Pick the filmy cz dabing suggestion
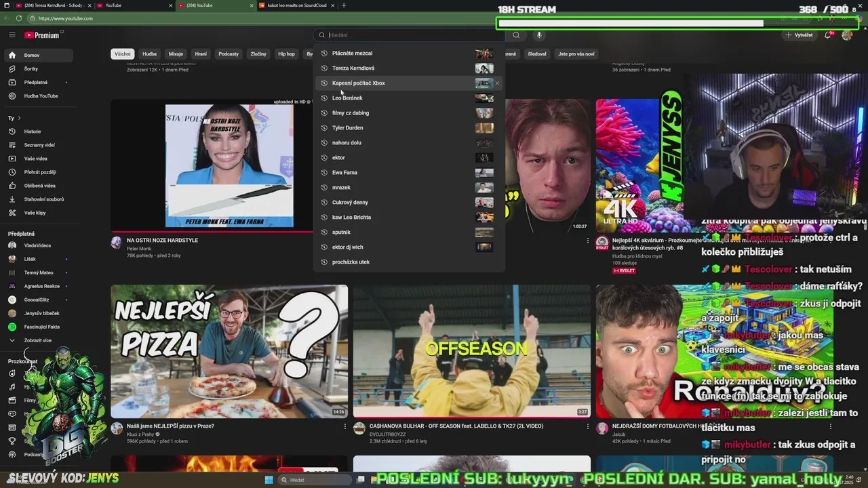This screenshot has height=488, width=868. [x=410, y=113]
